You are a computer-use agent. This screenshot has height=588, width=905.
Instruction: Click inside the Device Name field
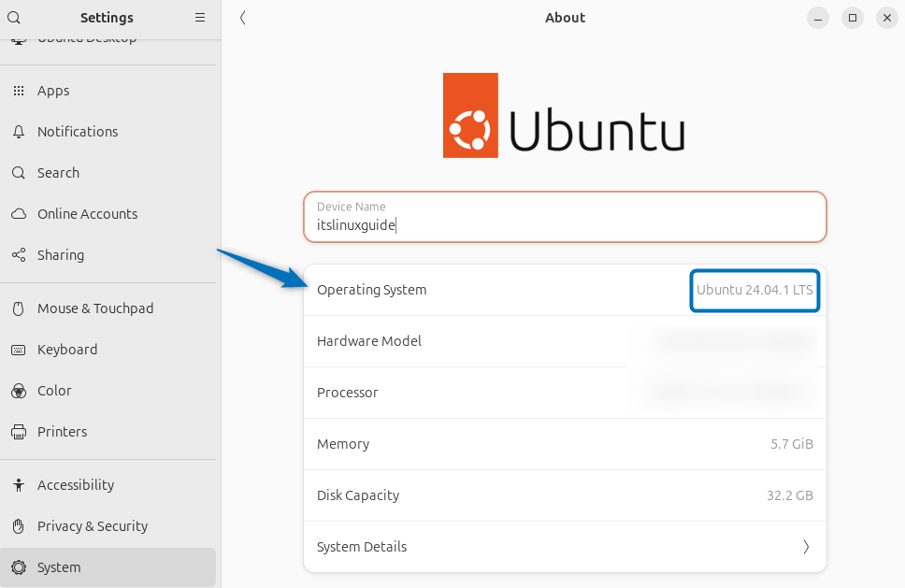565,224
